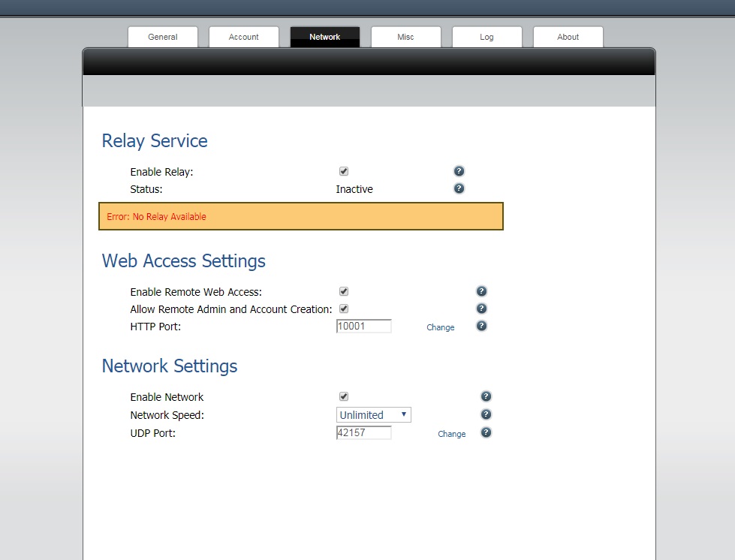Image resolution: width=735 pixels, height=560 pixels.
Task: Click help icon for UDP Port
Action: (x=486, y=432)
